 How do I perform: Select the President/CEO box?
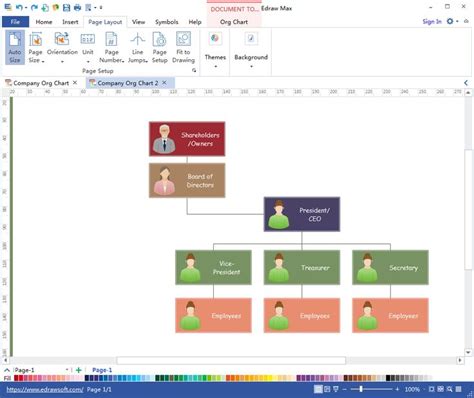click(x=302, y=214)
